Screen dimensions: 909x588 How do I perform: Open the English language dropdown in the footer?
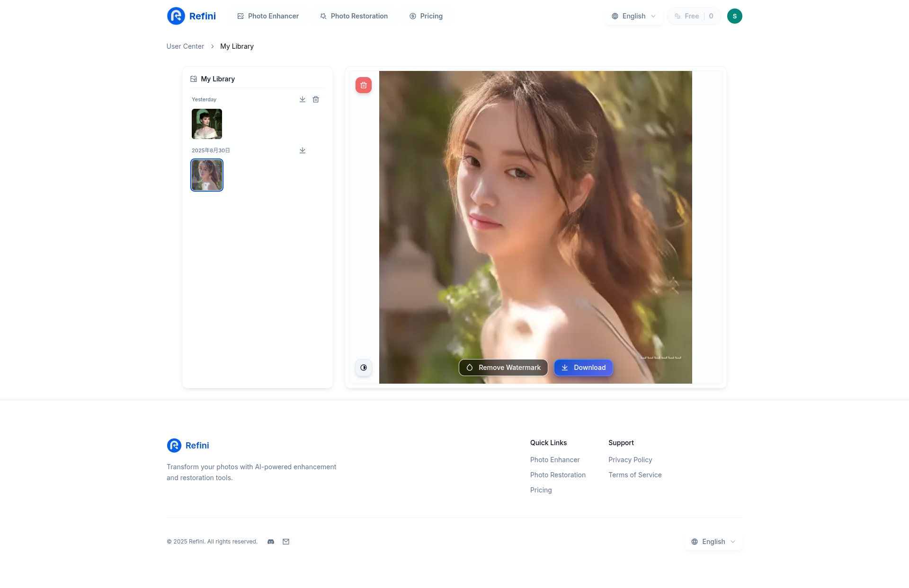click(713, 542)
